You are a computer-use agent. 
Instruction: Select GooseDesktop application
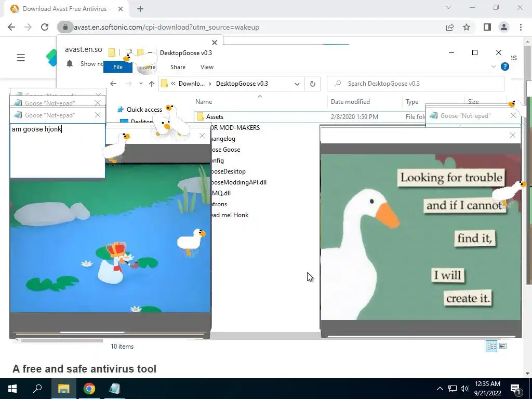coord(228,171)
